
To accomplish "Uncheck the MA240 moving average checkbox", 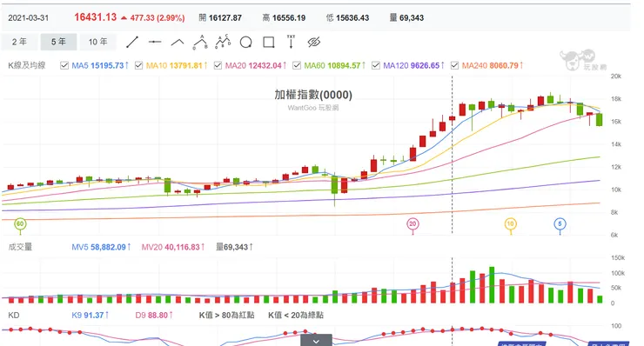I will [x=454, y=65].
